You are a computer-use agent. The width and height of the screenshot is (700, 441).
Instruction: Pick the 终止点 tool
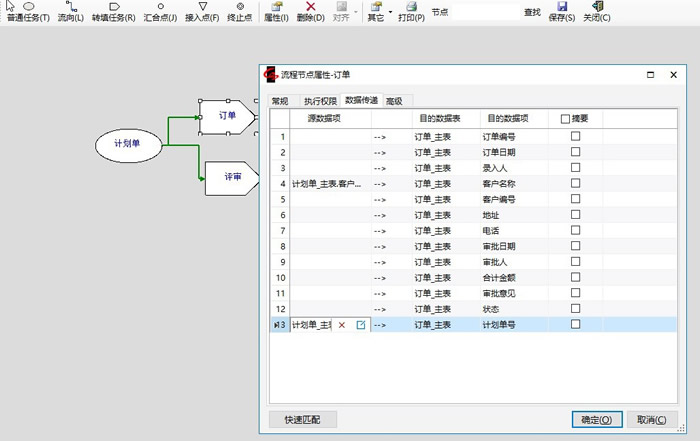click(240, 12)
